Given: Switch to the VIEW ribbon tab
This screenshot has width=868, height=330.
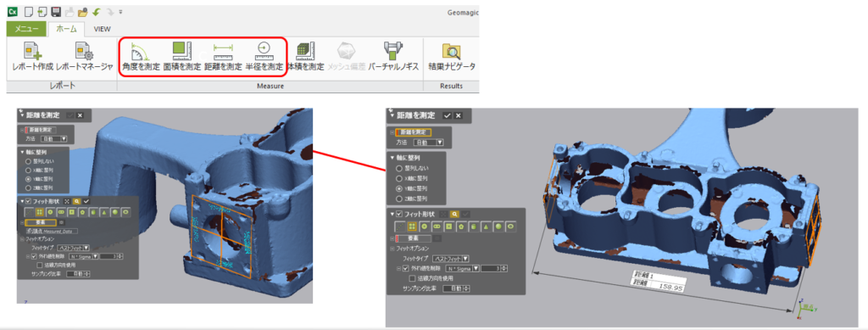Looking at the screenshot, I should [102, 29].
